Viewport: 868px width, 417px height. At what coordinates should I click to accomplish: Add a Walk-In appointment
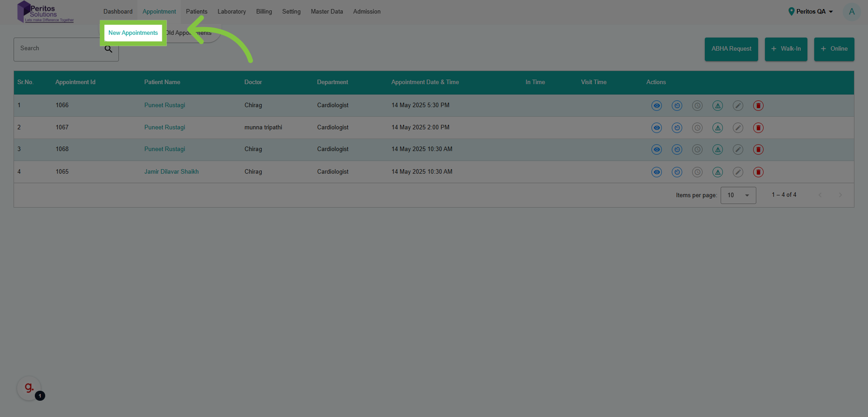tap(786, 49)
